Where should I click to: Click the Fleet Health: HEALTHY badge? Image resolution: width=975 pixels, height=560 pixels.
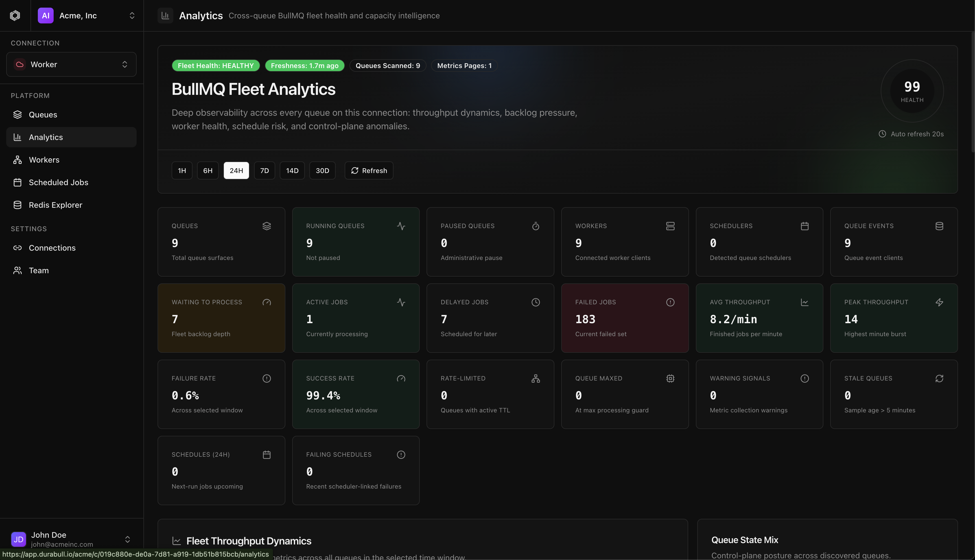(216, 65)
